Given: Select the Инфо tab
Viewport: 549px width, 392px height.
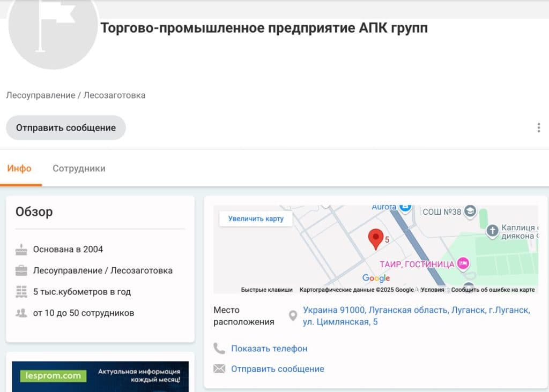Looking at the screenshot, I should point(19,169).
